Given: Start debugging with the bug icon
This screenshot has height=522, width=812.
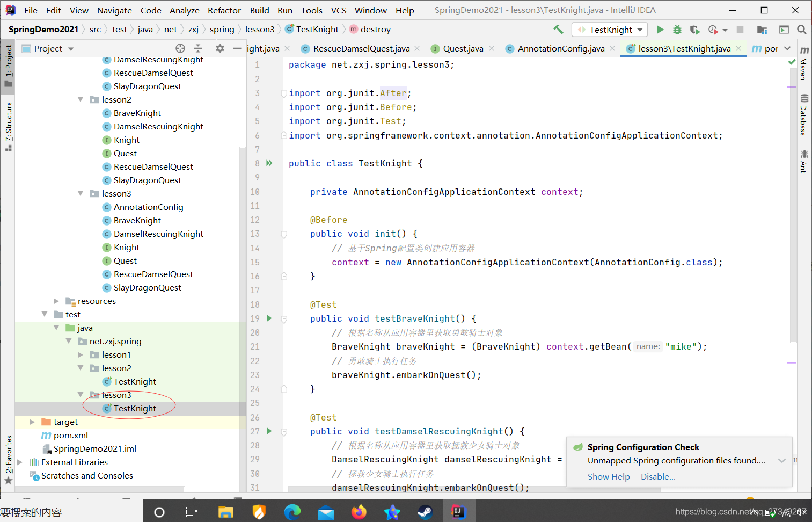Looking at the screenshot, I should [x=677, y=30].
